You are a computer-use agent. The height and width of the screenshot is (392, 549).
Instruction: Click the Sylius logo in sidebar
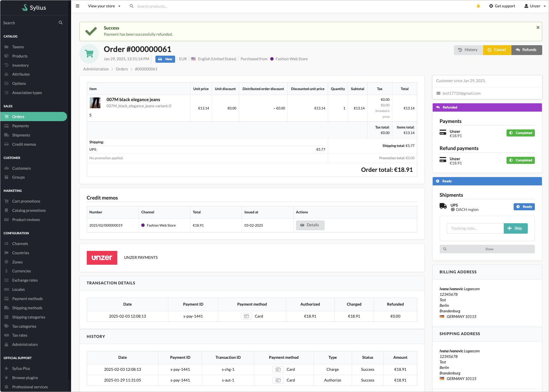pyautogui.click(x=34, y=8)
